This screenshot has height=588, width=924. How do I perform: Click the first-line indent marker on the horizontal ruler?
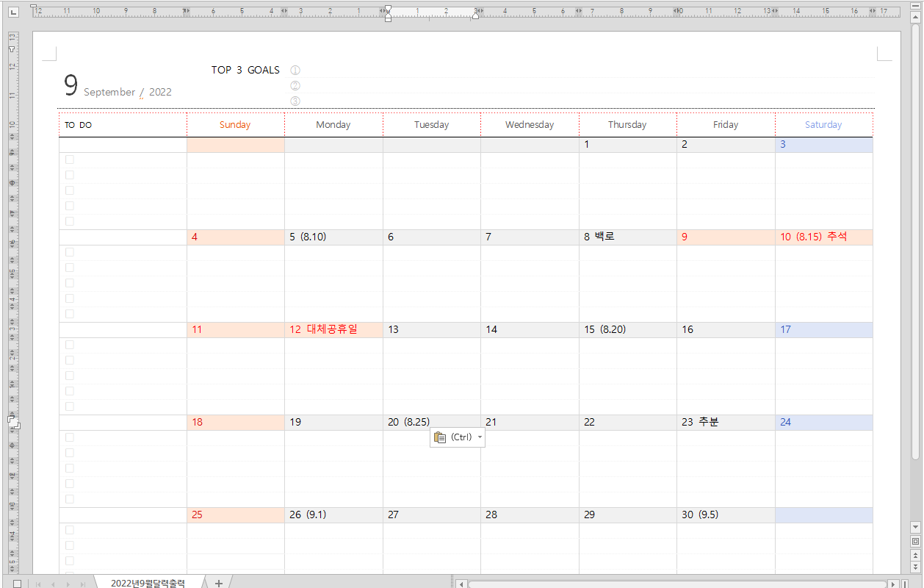388,8
